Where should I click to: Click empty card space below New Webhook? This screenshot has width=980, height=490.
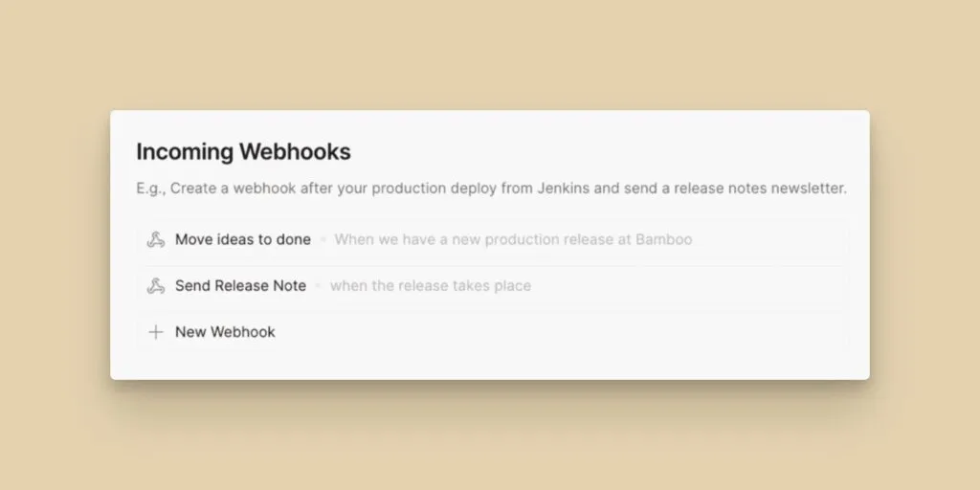[x=490, y=366]
